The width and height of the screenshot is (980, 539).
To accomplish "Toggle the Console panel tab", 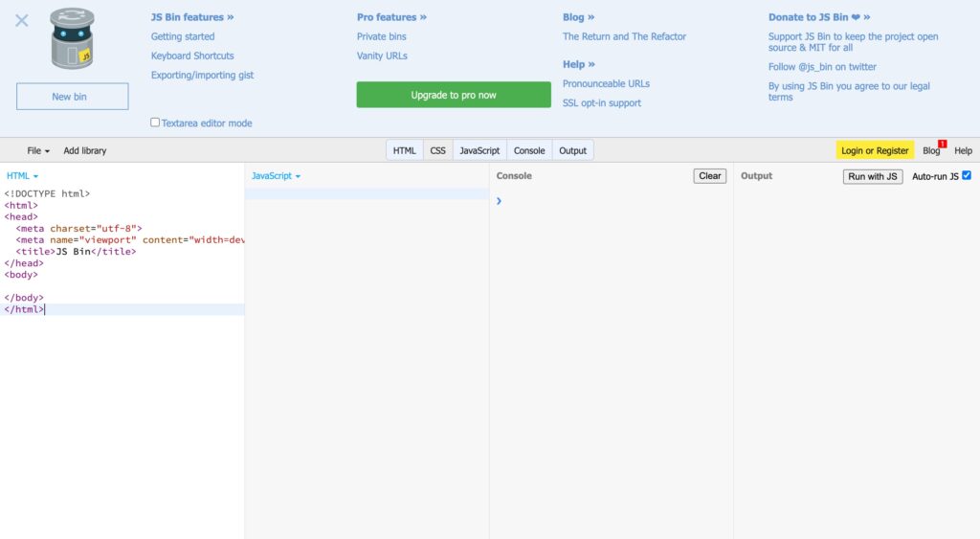I will tap(529, 150).
